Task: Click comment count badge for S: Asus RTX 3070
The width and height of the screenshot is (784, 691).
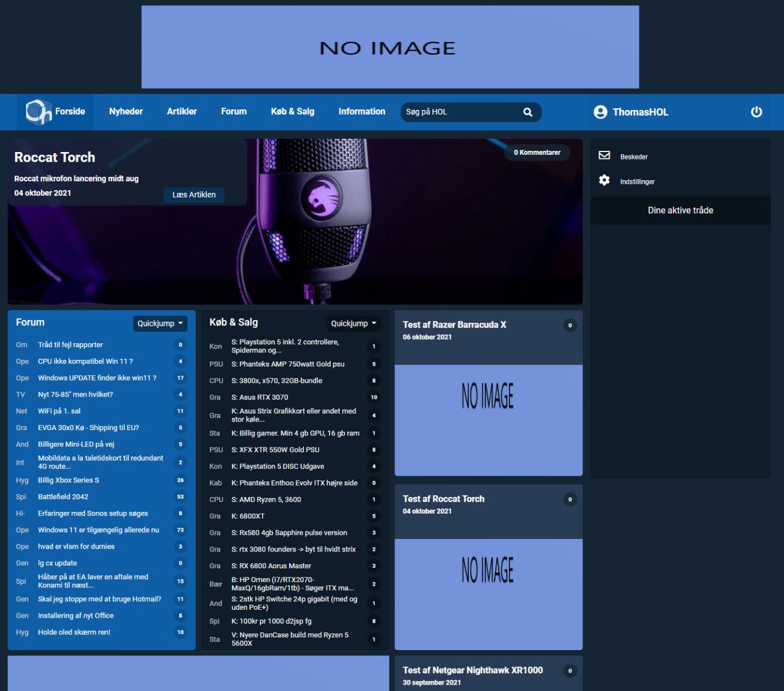Action: 374,397
